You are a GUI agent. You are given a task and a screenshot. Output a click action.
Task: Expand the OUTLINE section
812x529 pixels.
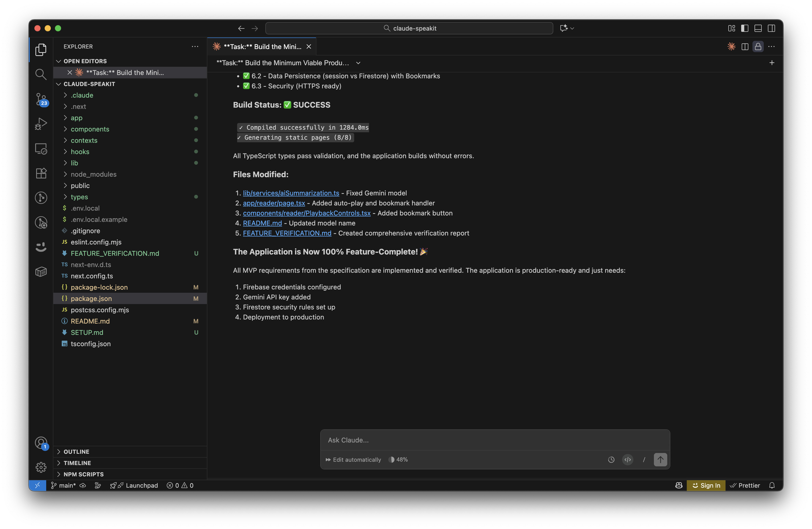tap(76, 451)
